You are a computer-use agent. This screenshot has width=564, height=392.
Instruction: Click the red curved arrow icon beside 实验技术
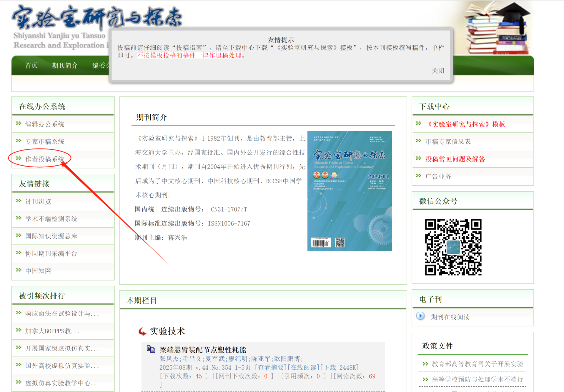(x=142, y=331)
